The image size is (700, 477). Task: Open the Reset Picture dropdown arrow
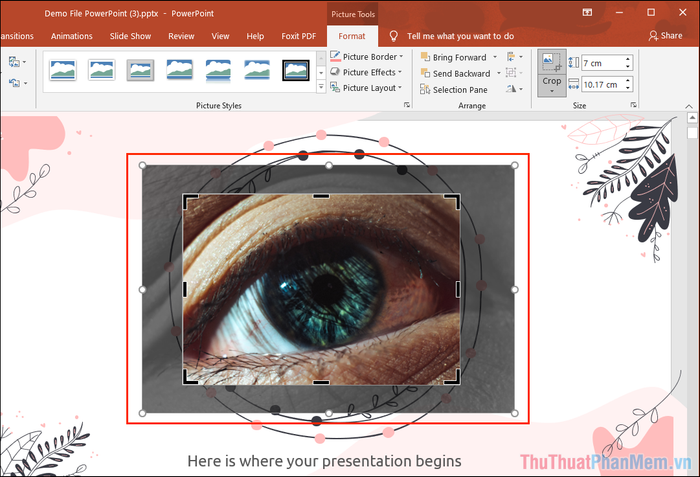pos(25,83)
